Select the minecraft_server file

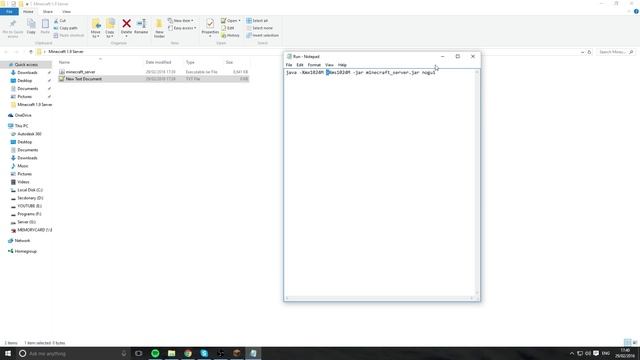pyautogui.click(x=153, y=72)
